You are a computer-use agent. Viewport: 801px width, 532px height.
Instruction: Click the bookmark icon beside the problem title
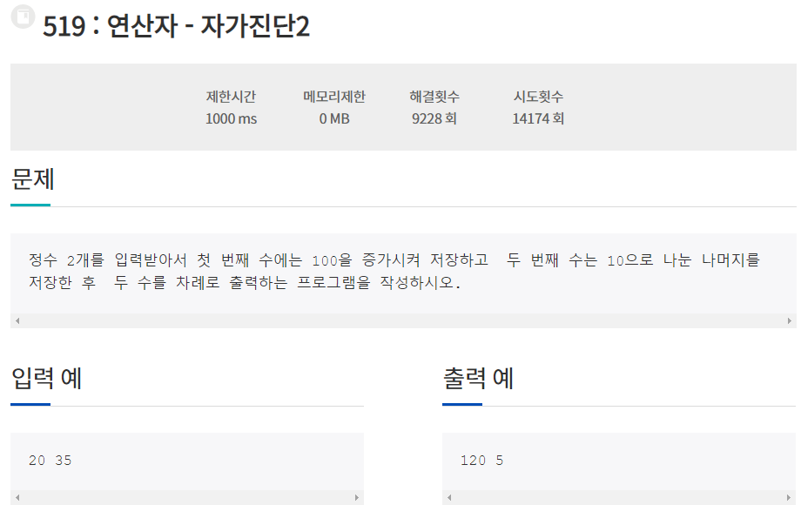pyautogui.click(x=23, y=17)
